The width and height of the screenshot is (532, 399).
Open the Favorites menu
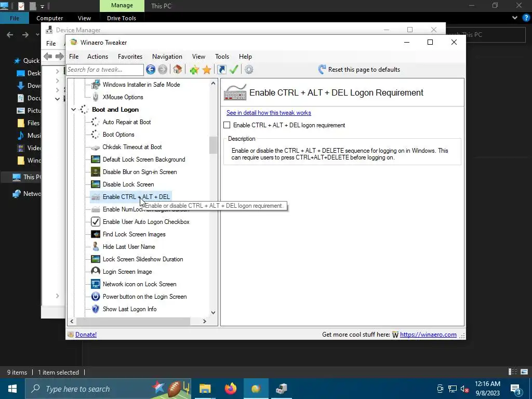(130, 57)
